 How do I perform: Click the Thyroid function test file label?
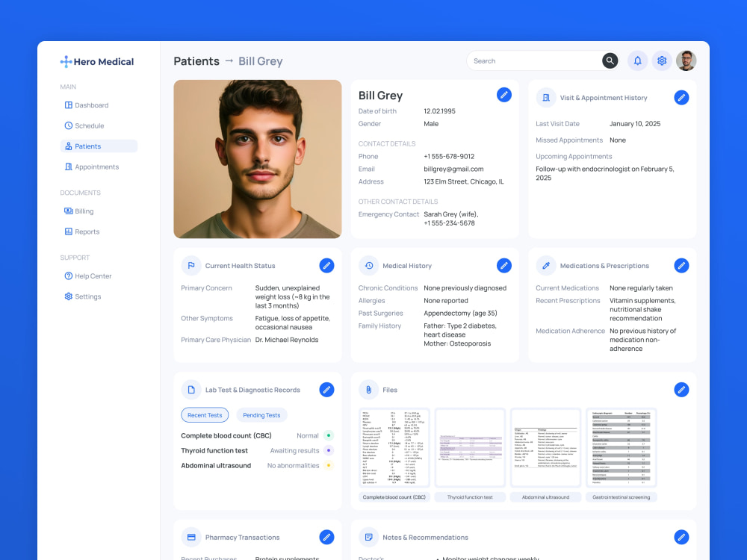click(x=470, y=497)
